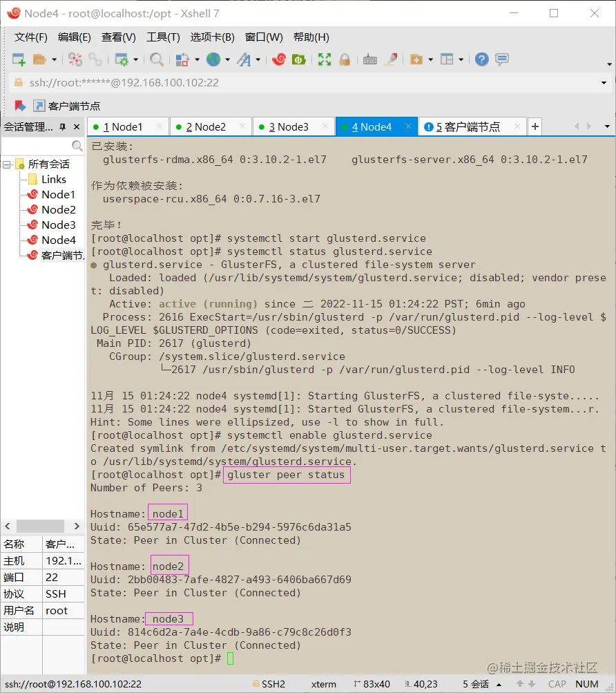Screen dimensions: 616x693
Task: Click the Reconnect link icon
Action: click(x=95, y=59)
